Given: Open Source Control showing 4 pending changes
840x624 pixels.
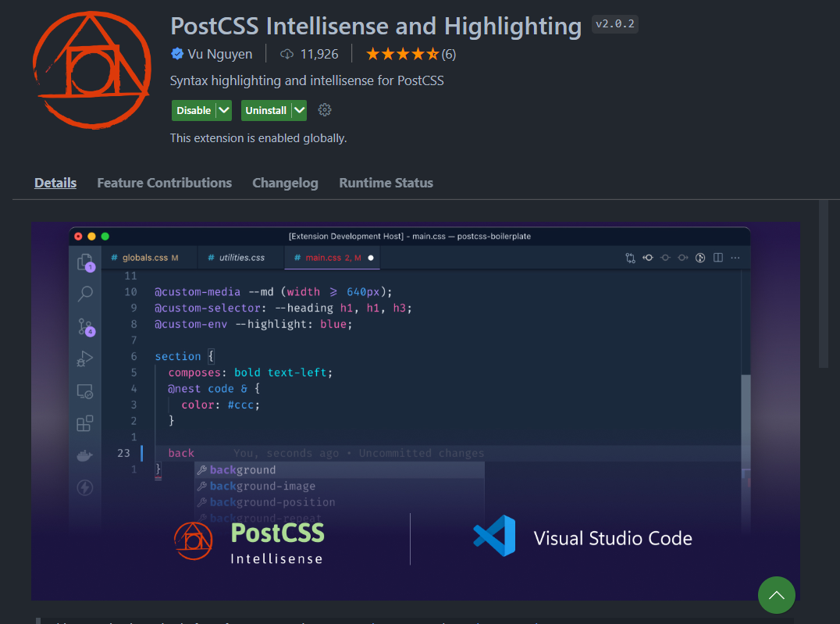Looking at the screenshot, I should (x=85, y=326).
